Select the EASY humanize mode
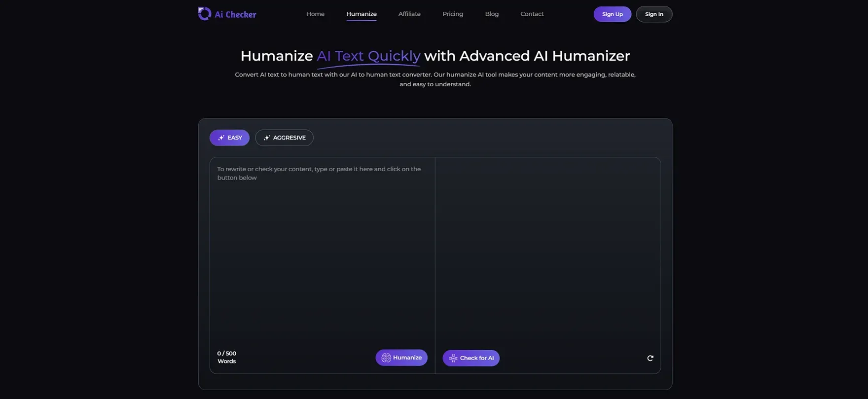 tap(229, 138)
